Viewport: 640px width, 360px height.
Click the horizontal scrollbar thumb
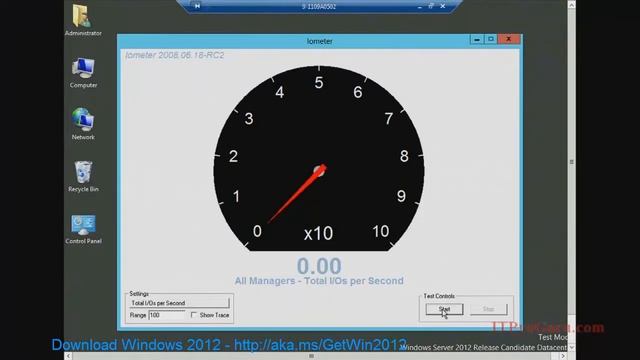[x=311, y=356]
